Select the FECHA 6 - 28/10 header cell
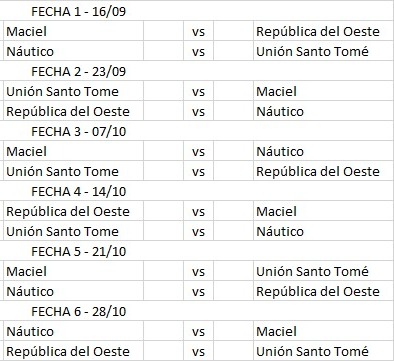This screenshot has width=394, height=361. pos(78,311)
